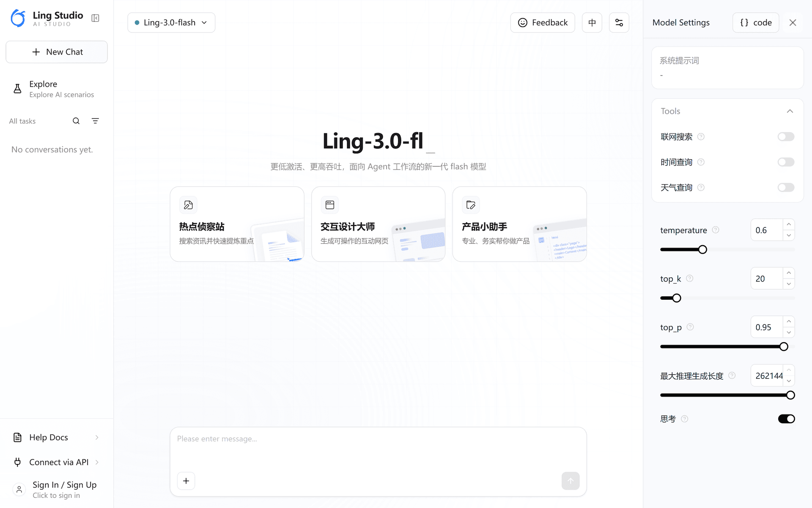This screenshot has width=812, height=508.
Task: Open Explore AI scenarios
Action: [57, 89]
